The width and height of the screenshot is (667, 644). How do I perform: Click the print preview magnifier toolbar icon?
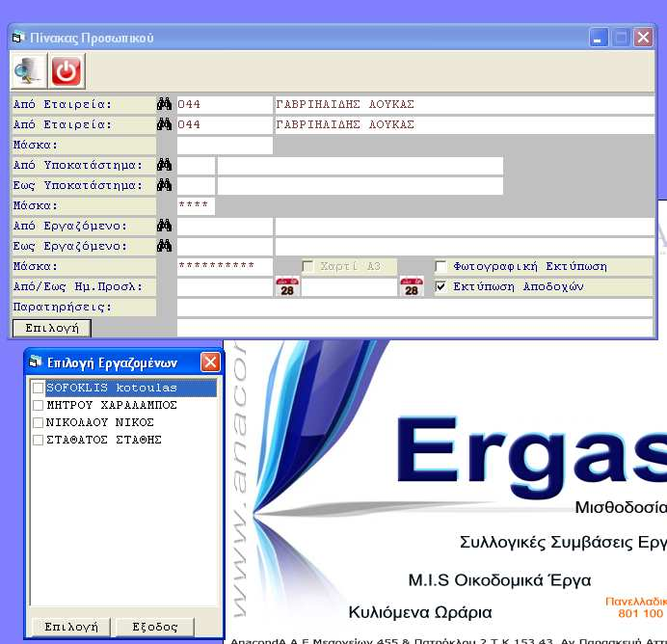29,71
